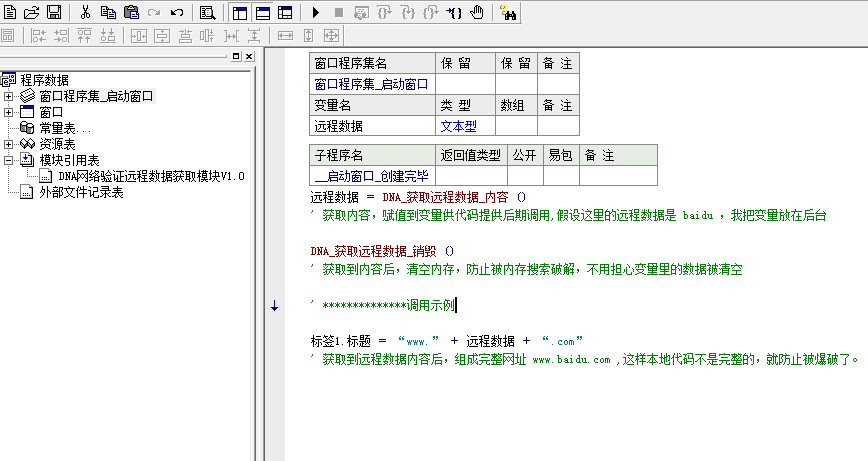Viewport: 868px width, 461px height.
Task: Set breakpoint with the hand icon
Action: [x=477, y=12]
